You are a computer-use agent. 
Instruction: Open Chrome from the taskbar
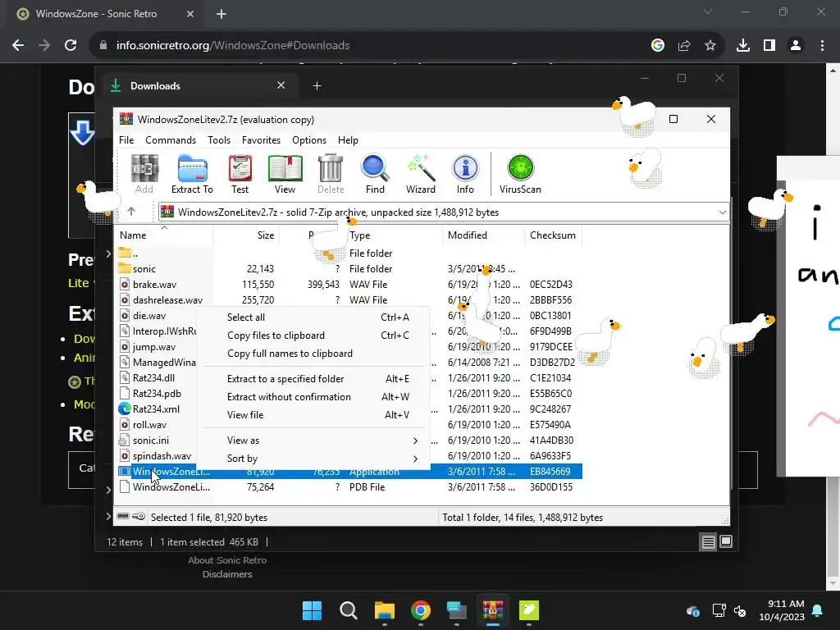pyautogui.click(x=421, y=610)
